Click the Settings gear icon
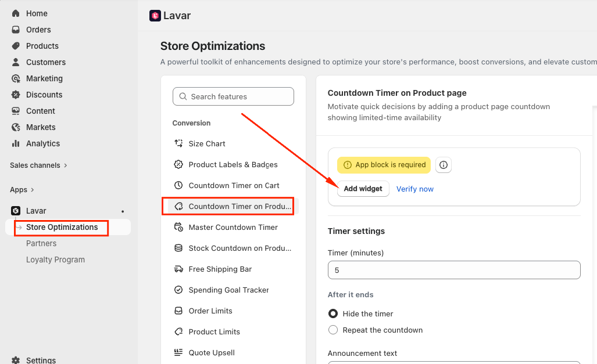 [16, 360]
